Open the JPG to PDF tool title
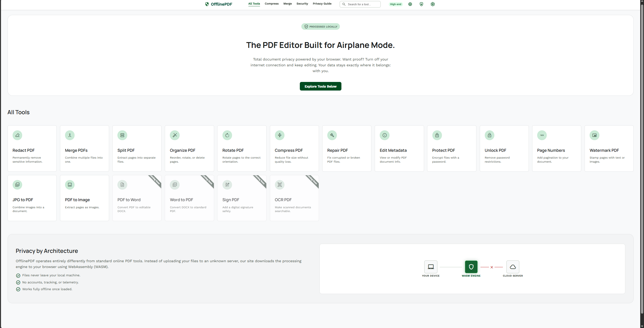Viewport: 644px width, 328px height. pyautogui.click(x=23, y=200)
